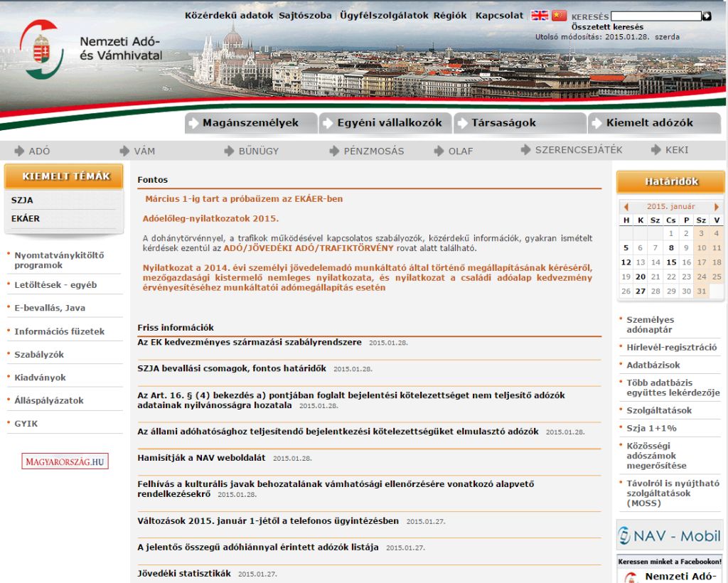The height and width of the screenshot is (583, 728).
Task: Click inside the KERESÉS search field
Action: click(x=655, y=16)
